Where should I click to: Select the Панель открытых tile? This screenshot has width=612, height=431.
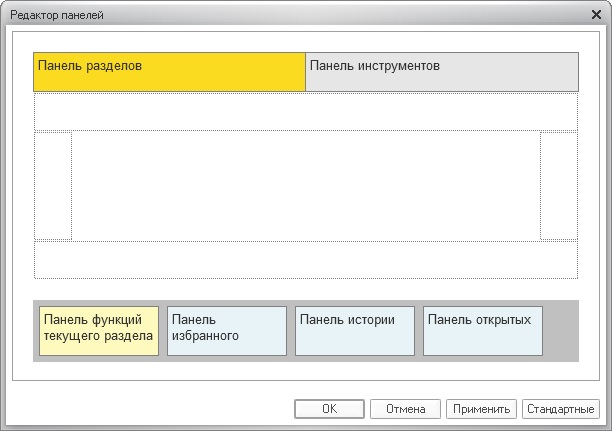tap(483, 331)
